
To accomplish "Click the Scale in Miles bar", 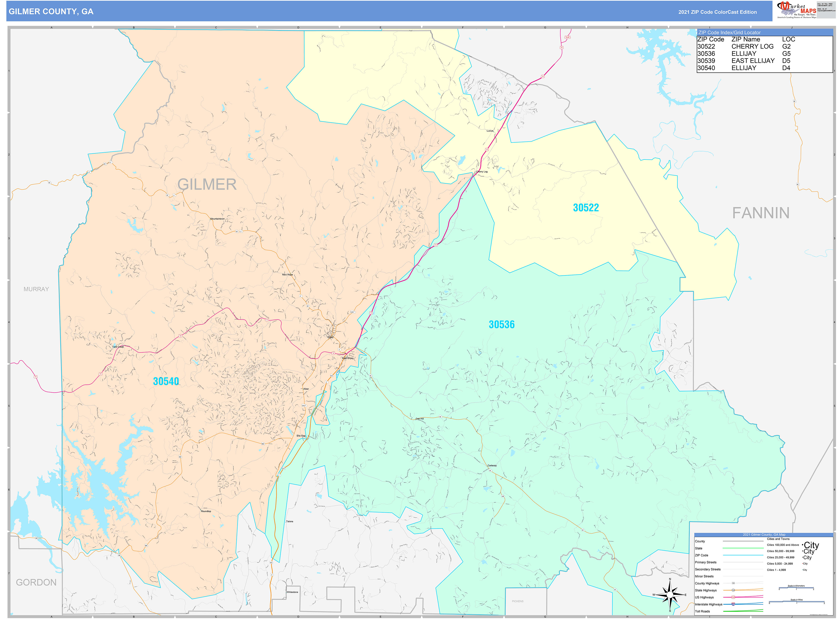I will click(796, 602).
